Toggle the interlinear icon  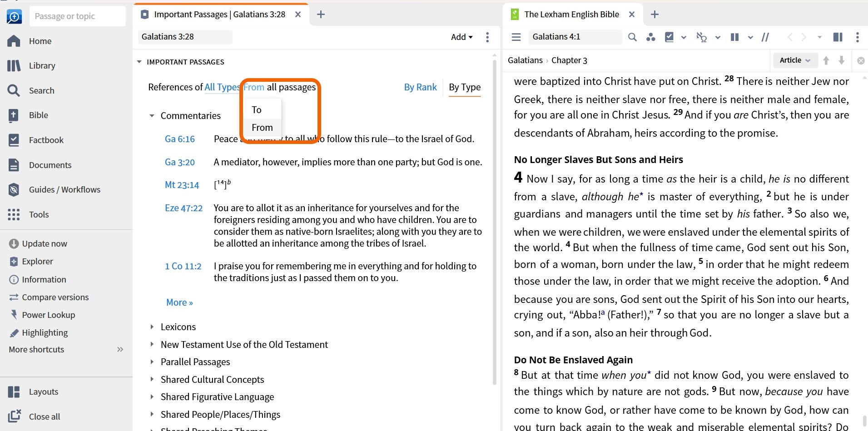pyautogui.click(x=702, y=37)
